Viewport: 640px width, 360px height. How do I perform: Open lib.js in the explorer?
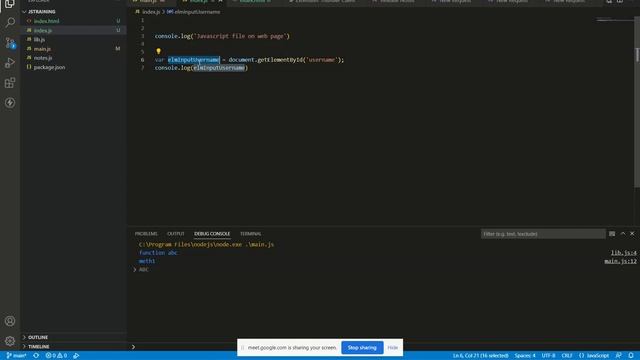(x=39, y=40)
